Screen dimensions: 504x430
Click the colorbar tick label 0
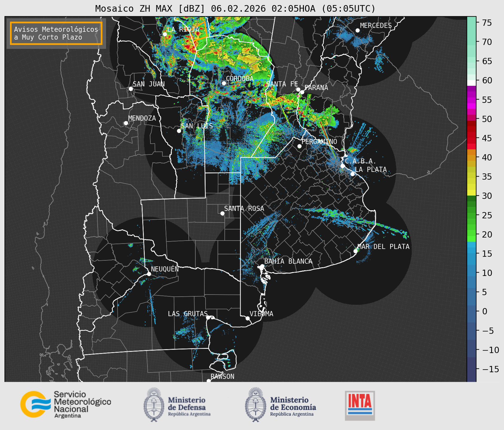[x=484, y=311]
